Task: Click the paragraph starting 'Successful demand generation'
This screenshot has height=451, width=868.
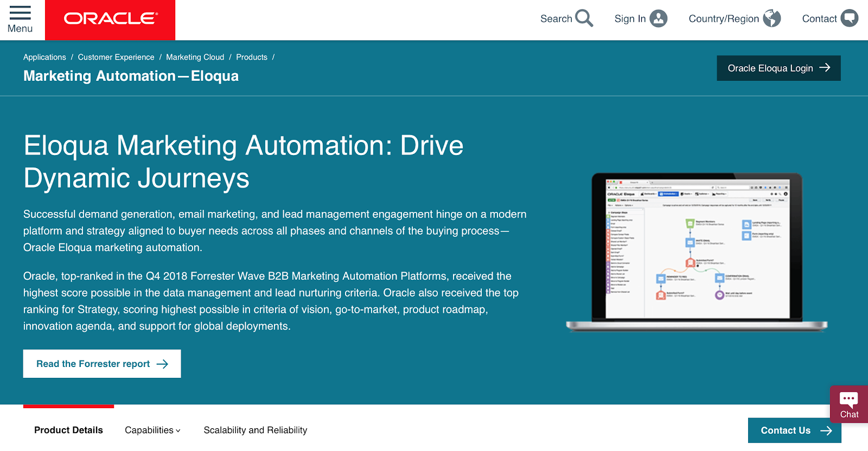Action: 275,231
